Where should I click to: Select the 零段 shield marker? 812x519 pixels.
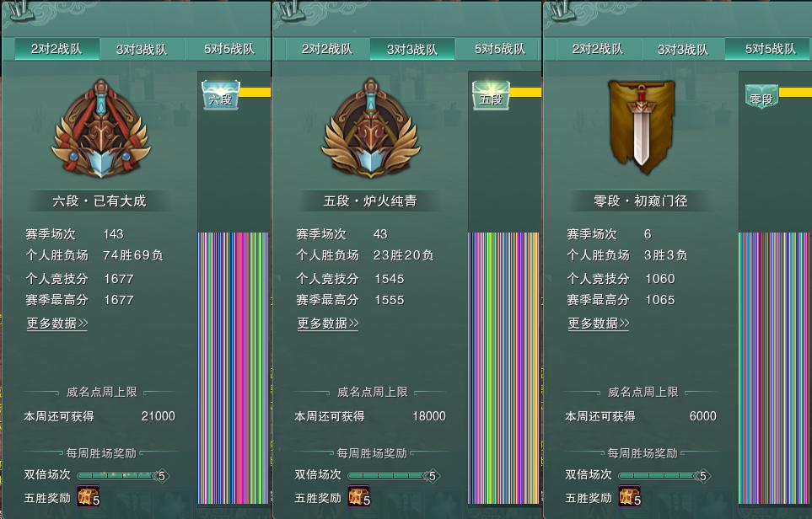click(761, 97)
